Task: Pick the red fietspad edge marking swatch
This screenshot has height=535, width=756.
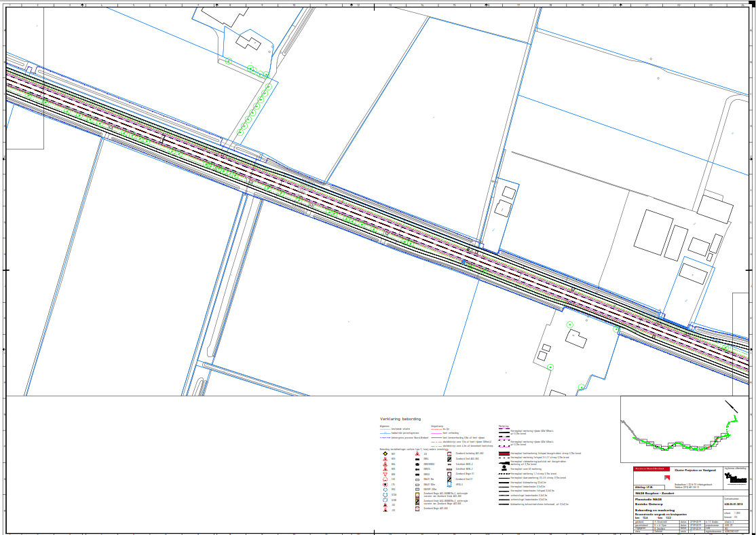Action: click(x=504, y=453)
